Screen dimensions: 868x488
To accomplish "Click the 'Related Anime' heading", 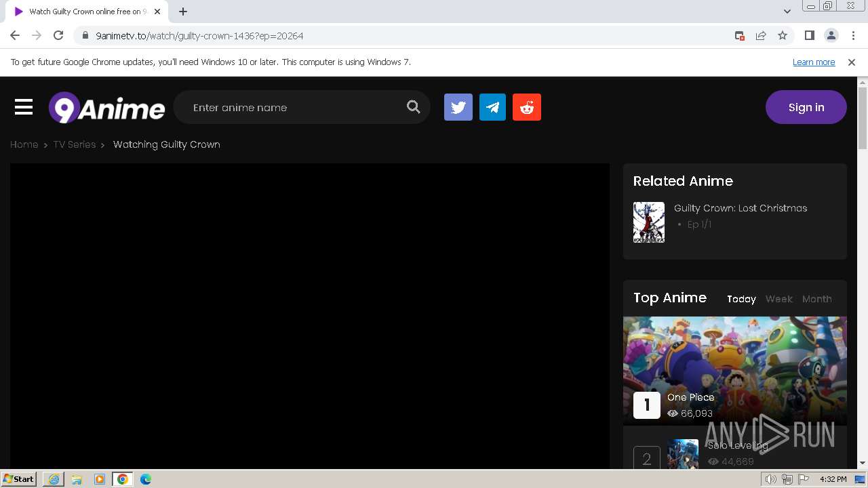I will click(683, 181).
